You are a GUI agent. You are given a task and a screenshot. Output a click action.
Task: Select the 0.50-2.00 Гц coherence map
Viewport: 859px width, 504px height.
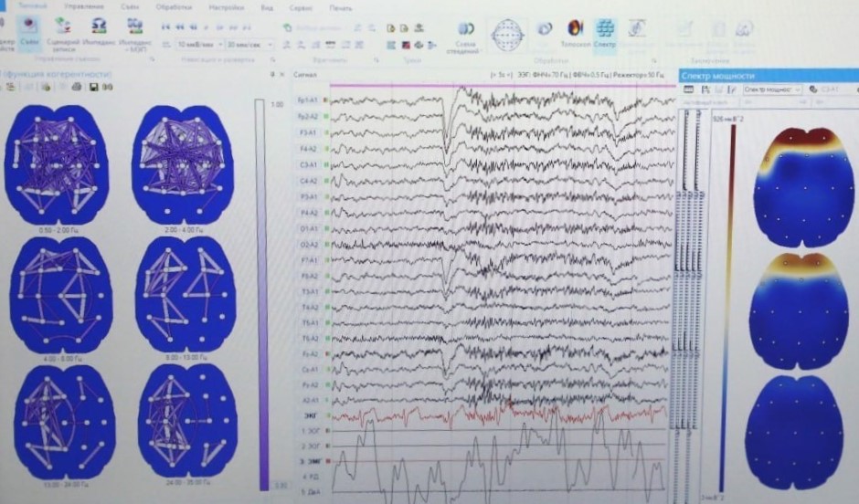click(57, 164)
